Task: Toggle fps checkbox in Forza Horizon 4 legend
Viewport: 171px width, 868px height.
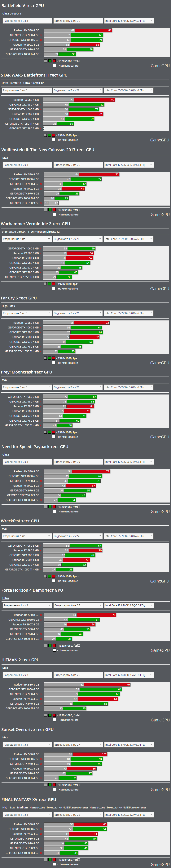Action: [x=78, y=646]
